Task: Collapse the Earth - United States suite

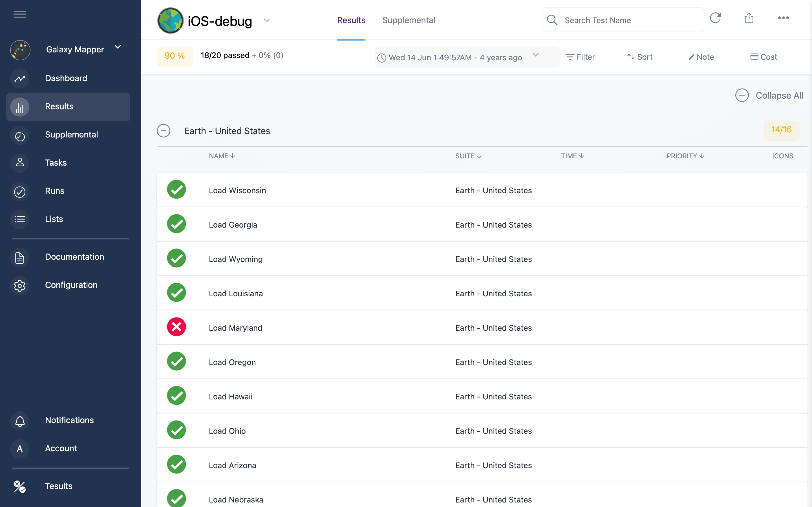Action: [x=164, y=130]
